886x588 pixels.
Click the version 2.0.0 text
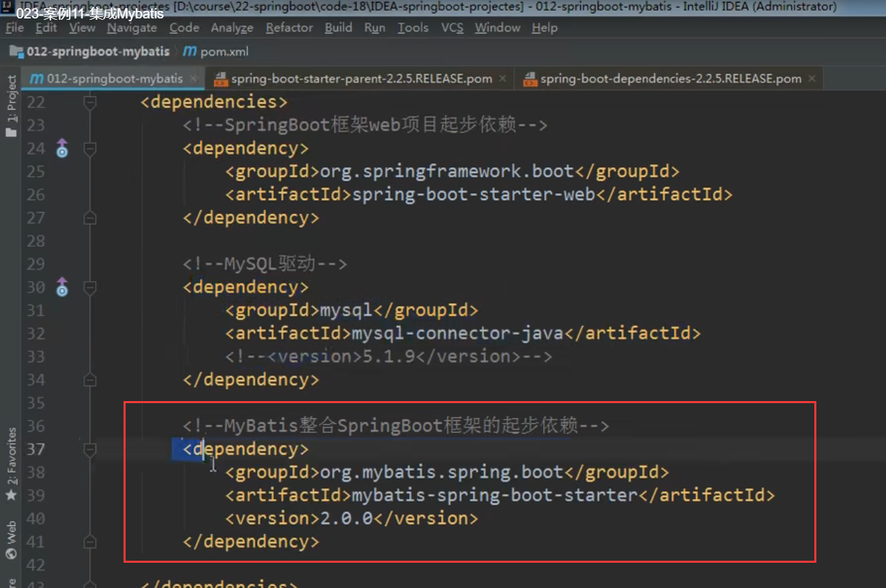pos(346,519)
